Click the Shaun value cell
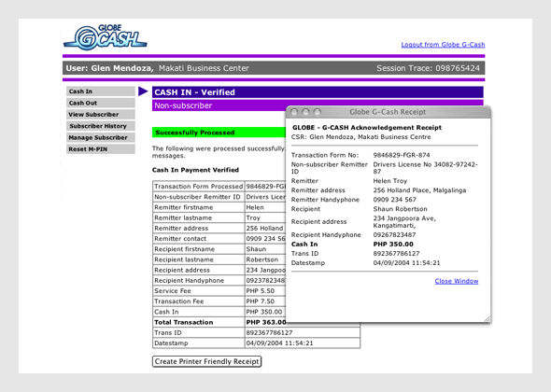 (x=265, y=249)
